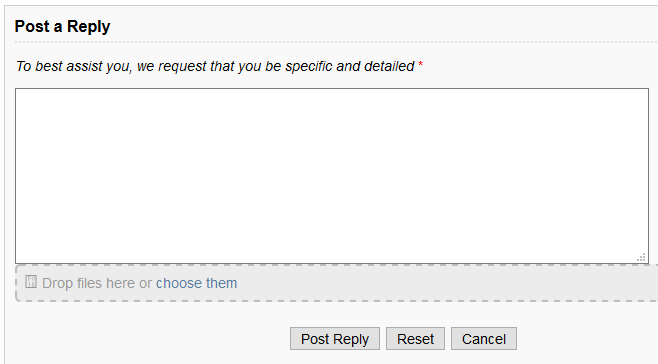
Task: Click the word "Post" on the submit button
Action: [x=315, y=339]
